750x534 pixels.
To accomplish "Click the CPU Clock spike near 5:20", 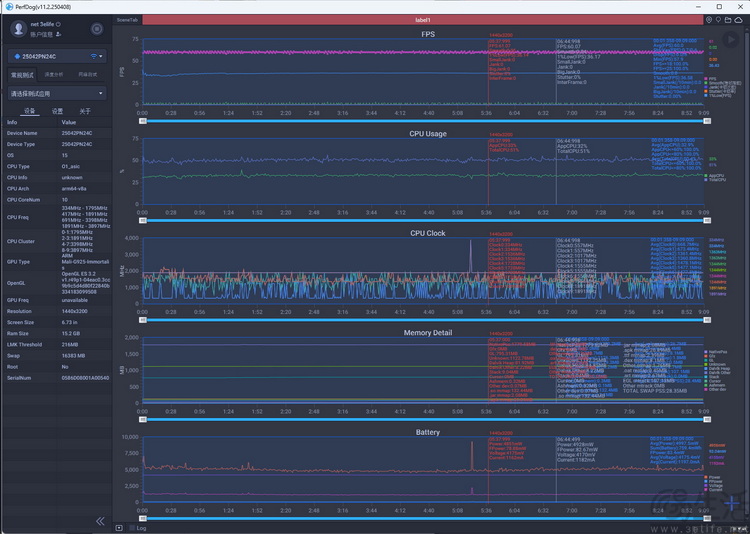I will [x=470, y=256].
